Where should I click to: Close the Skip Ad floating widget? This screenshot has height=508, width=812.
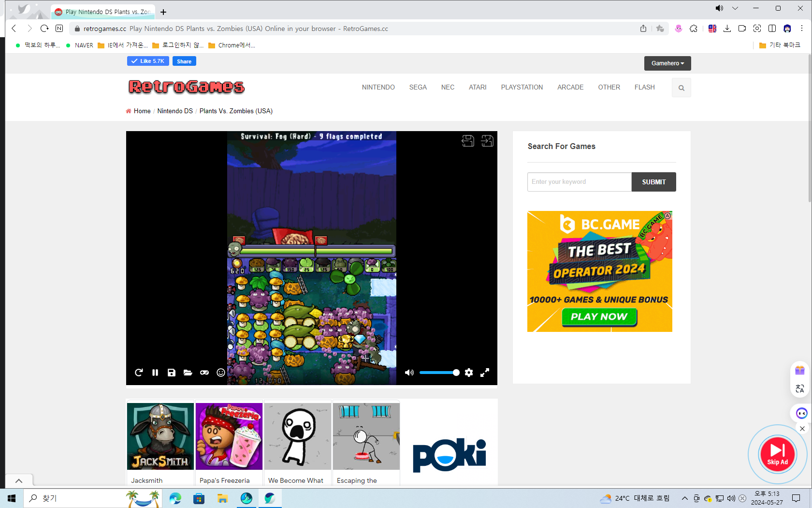(x=802, y=429)
